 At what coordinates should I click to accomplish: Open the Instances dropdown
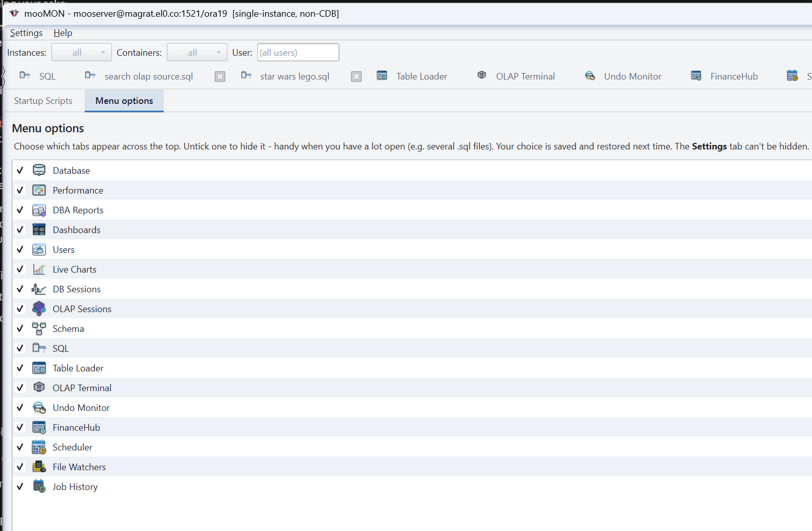click(82, 52)
